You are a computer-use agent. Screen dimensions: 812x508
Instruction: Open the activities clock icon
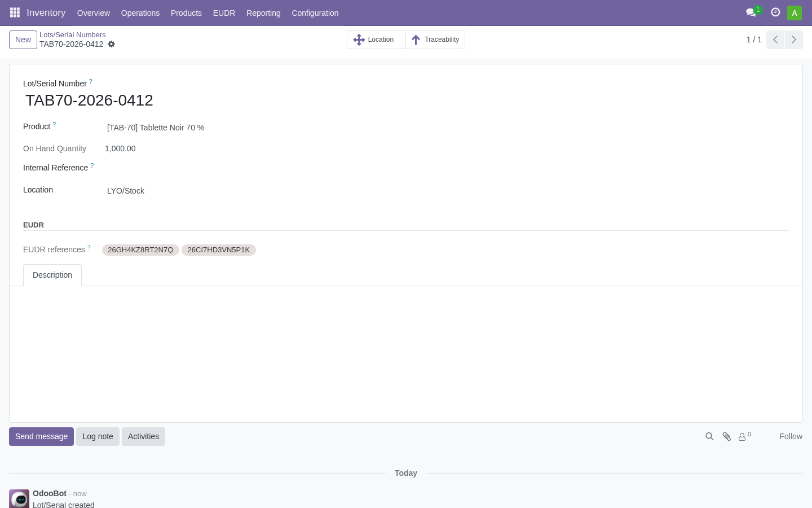click(775, 12)
